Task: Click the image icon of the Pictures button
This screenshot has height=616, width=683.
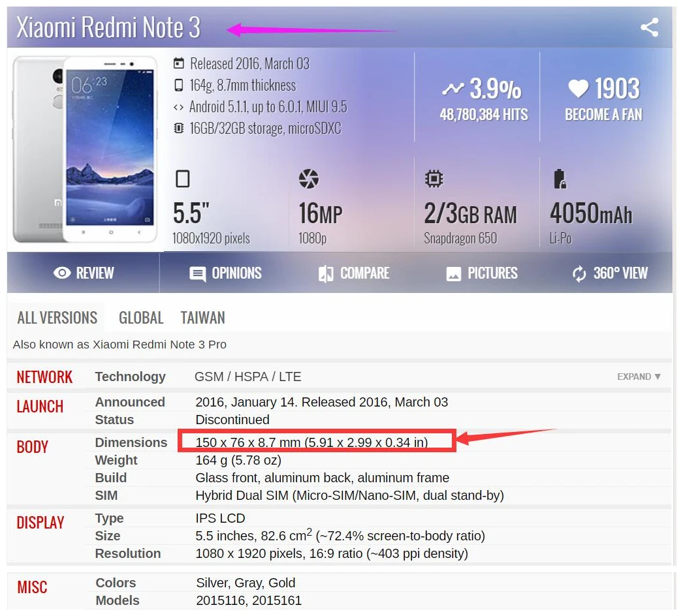Action: coord(453,274)
